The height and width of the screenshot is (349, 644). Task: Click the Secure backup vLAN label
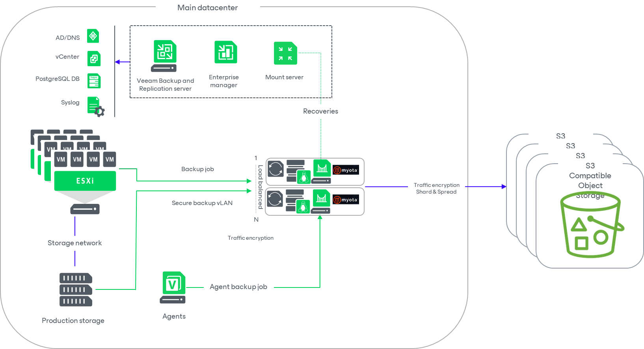tap(202, 203)
